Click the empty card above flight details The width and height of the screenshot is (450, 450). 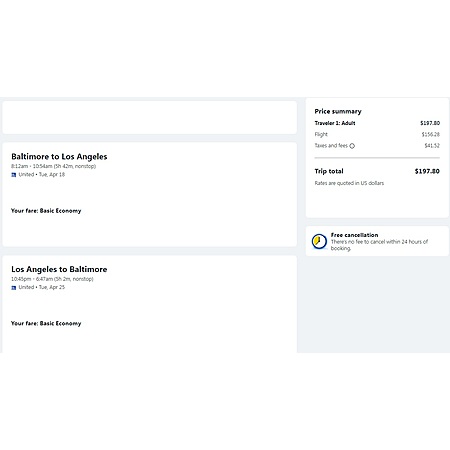pyautogui.click(x=149, y=118)
